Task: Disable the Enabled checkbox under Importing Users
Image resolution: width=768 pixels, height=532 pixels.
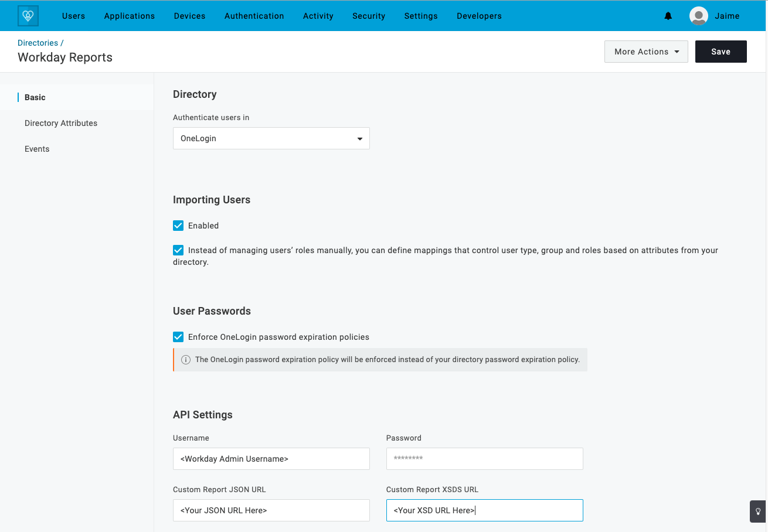Action: click(x=178, y=226)
